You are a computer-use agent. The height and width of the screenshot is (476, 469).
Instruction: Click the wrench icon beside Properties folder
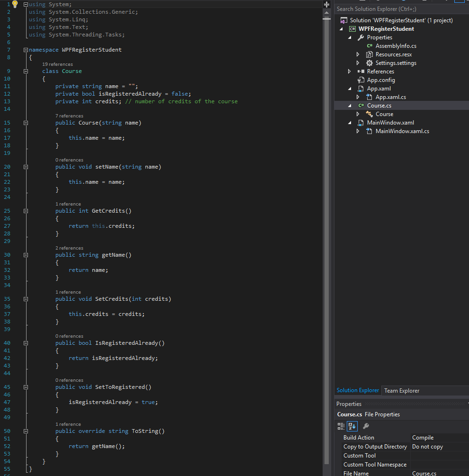click(361, 37)
